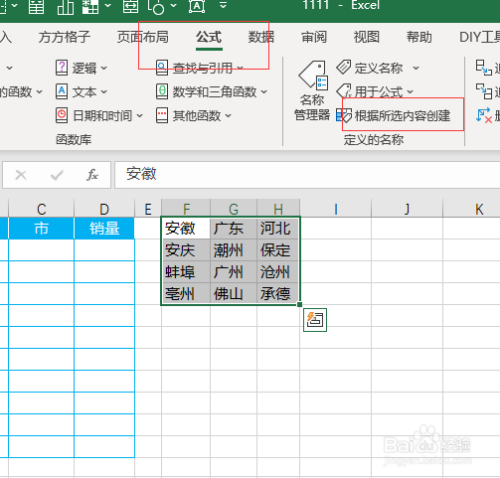
Task: Select cell containing 保定
Action: tap(278, 250)
